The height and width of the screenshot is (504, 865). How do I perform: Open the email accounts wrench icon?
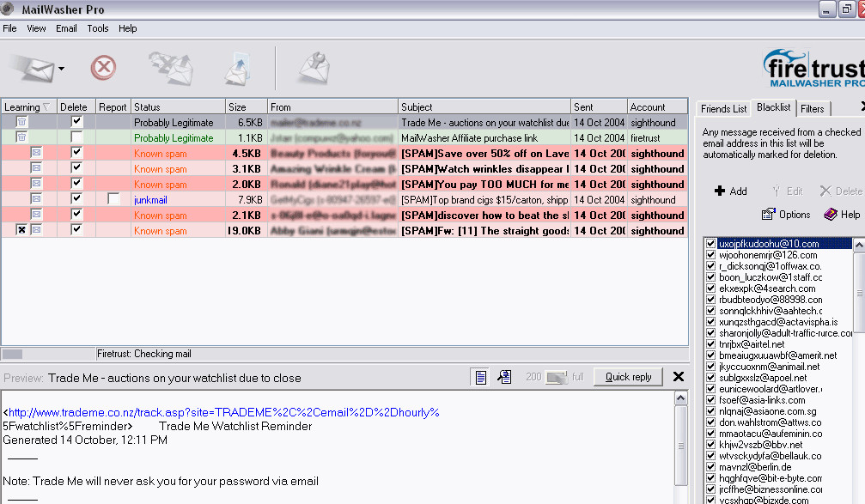pyautogui.click(x=314, y=69)
